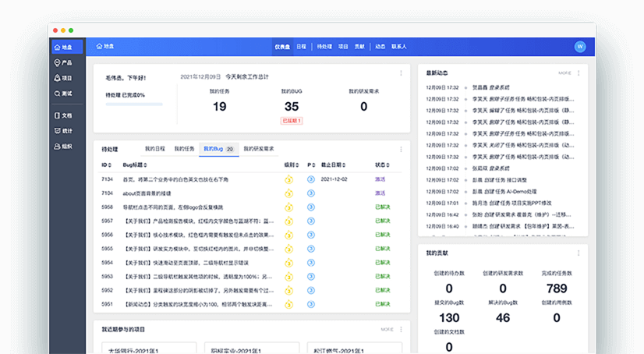This screenshot has height=354, width=644.
Task: Click 提交的Bug数 value 130
Action: pos(449,318)
